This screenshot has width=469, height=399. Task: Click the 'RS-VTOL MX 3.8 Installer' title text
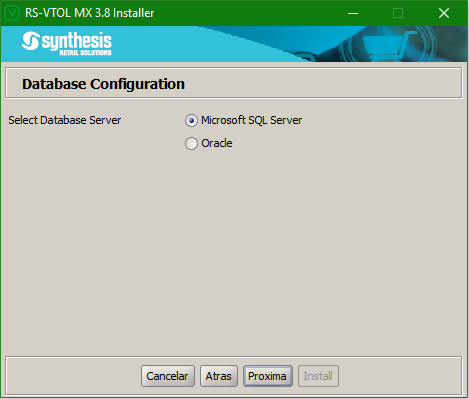click(x=90, y=13)
